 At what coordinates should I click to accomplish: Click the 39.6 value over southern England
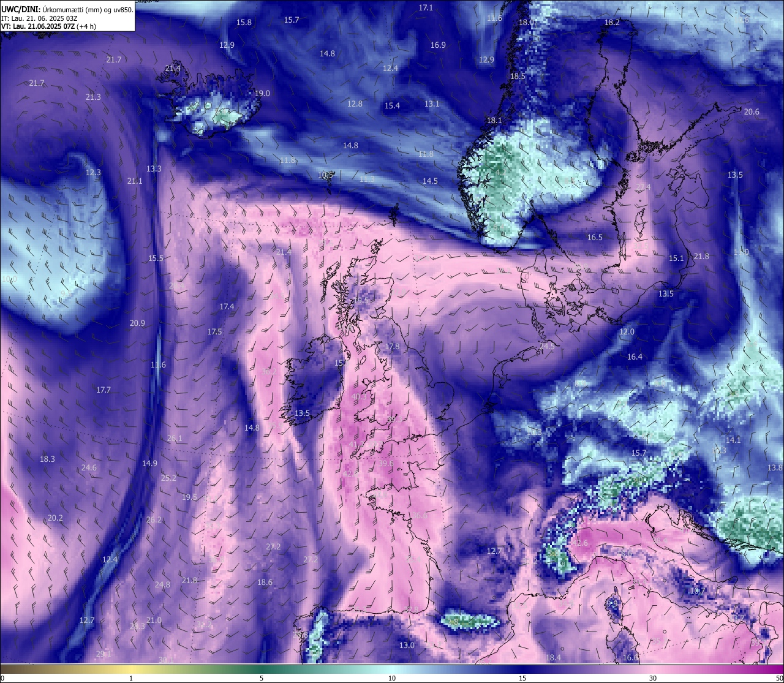[386, 464]
